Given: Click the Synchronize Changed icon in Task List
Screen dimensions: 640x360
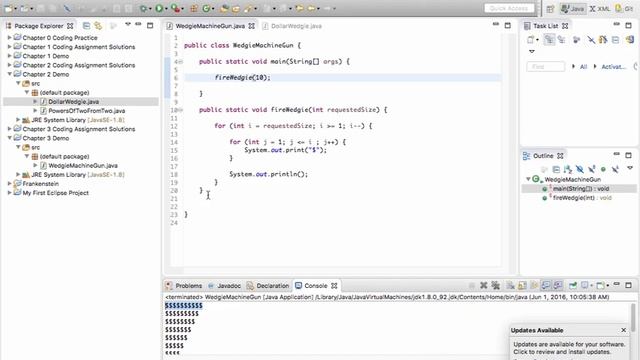Looking at the screenshot, I should (630, 40).
